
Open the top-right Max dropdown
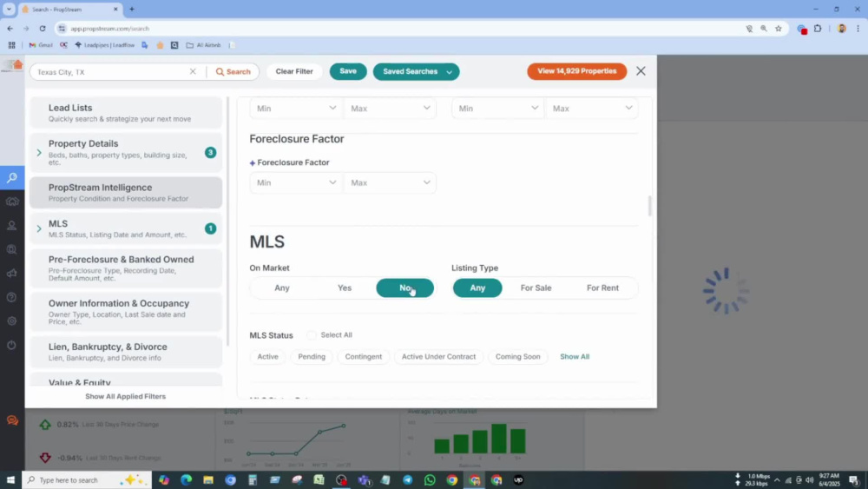(x=592, y=108)
